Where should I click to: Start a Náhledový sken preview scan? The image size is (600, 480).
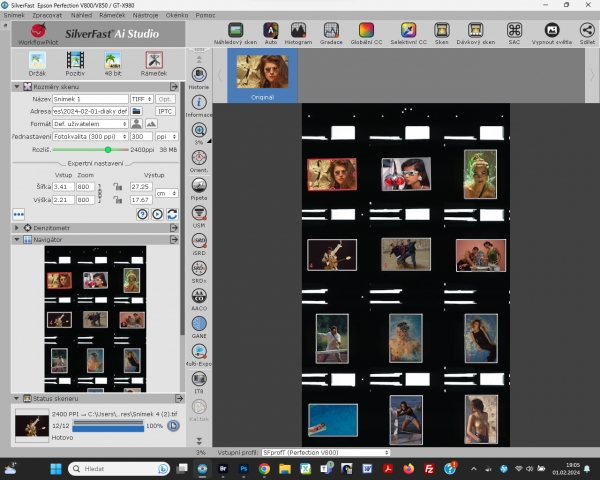click(x=235, y=34)
